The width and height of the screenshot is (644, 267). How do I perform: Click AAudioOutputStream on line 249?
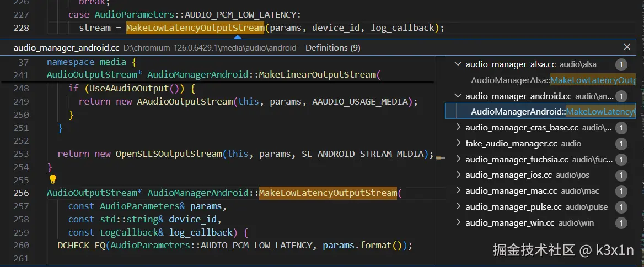(185, 101)
